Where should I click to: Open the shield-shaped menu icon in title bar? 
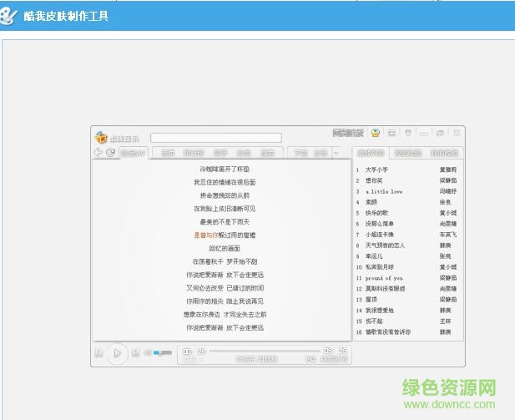click(408, 133)
